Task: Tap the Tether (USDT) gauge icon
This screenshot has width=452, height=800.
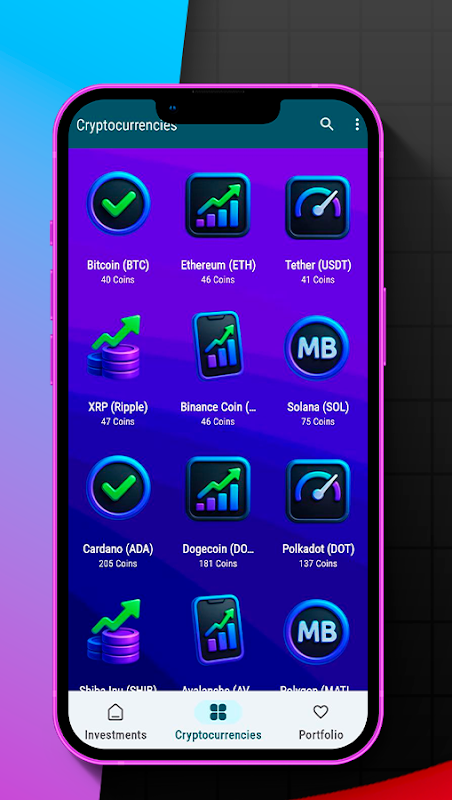Action: pyautogui.click(x=318, y=207)
